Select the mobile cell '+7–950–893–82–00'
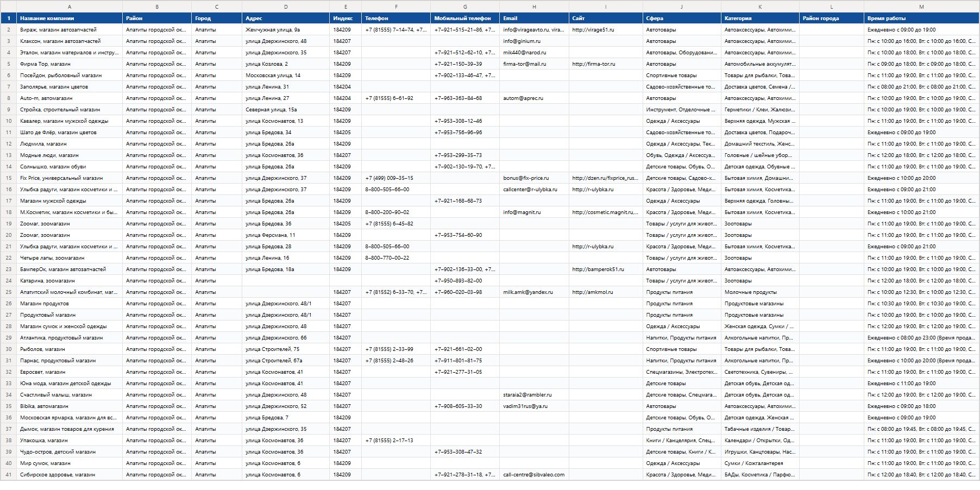 click(465, 281)
